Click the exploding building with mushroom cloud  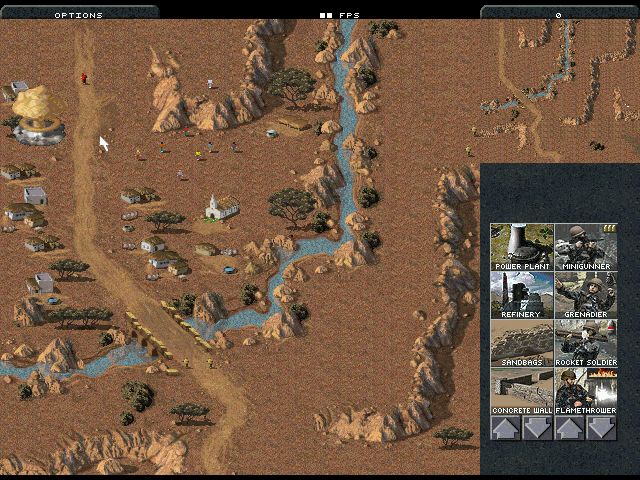point(38,115)
